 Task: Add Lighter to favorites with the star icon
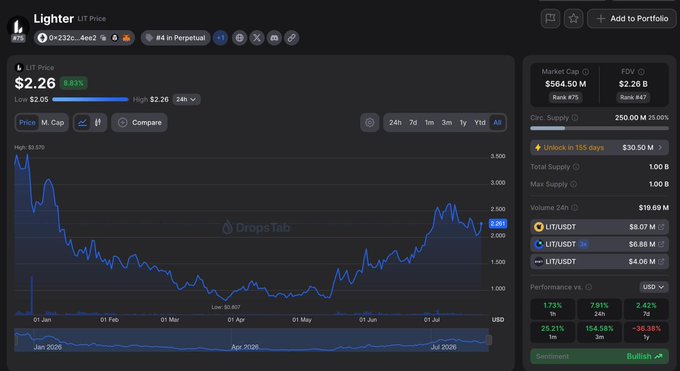573,19
